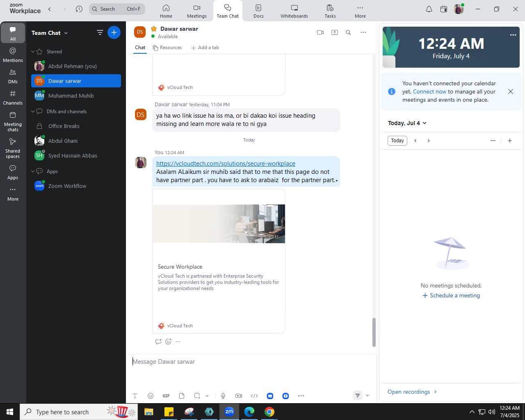Open Meeting chats in the sidebar
The width and height of the screenshot is (525, 420).
13,121
